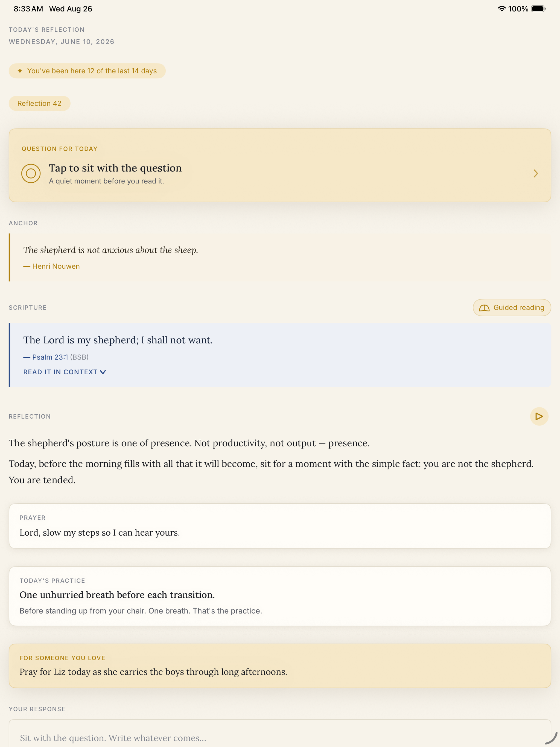
Task: Tap to sit with the question card
Action: [x=280, y=165]
